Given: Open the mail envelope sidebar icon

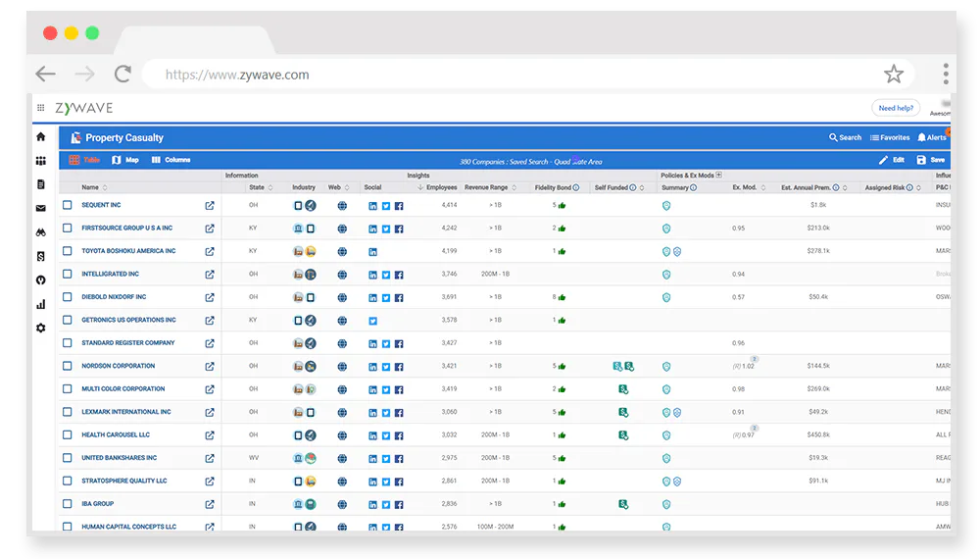Looking at the screenshot, I should tap(41, 208).
